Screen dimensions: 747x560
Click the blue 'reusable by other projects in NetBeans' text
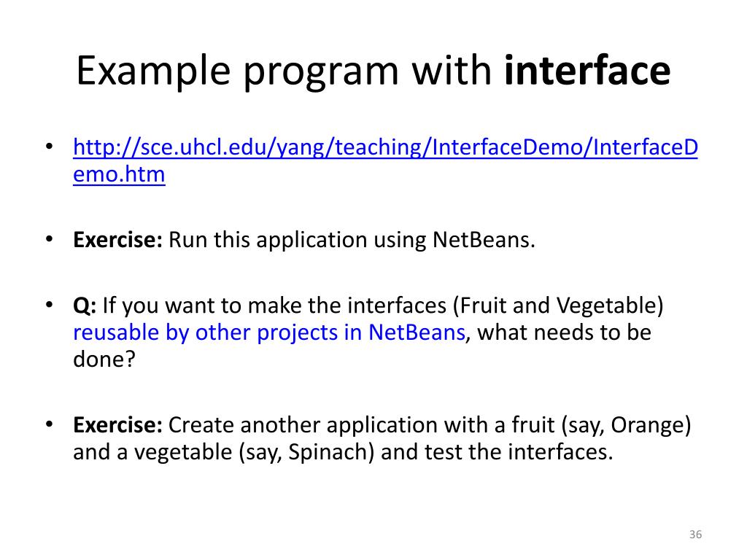pos(268,332)
